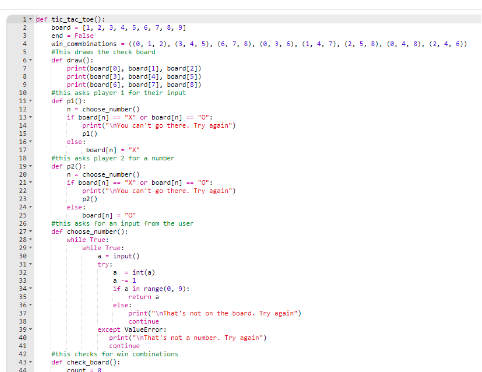Click the board list assignment on line 2
482x372 pixels.
(119, 28)
